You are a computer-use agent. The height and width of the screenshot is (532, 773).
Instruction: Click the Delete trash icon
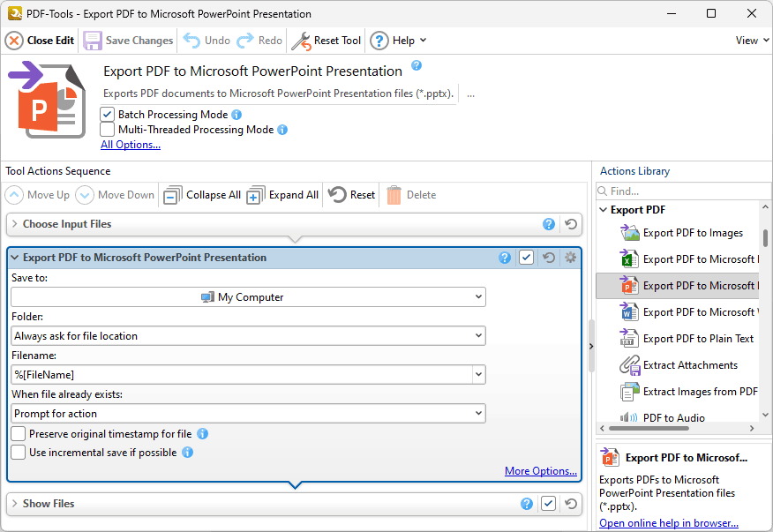tap(394, 195)
